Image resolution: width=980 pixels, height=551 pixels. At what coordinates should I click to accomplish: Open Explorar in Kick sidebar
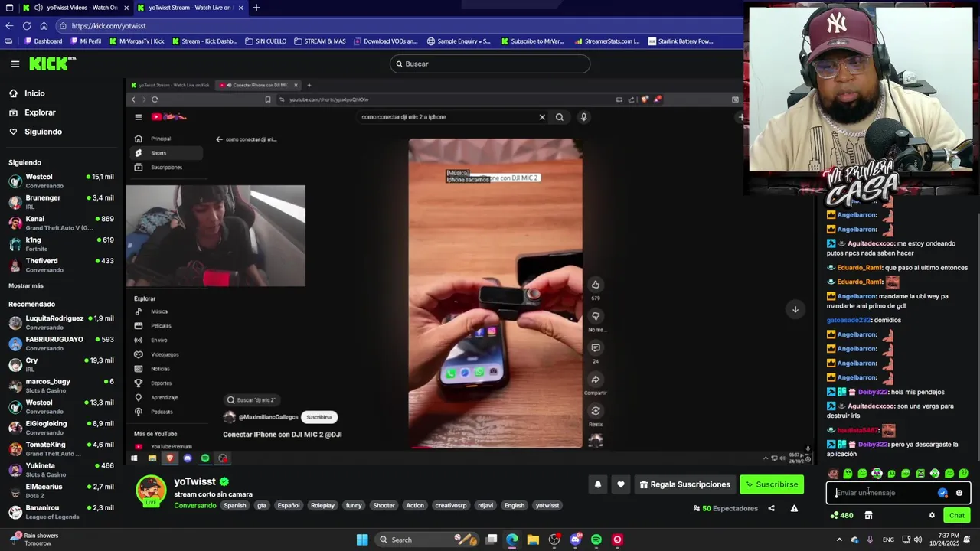(40, 112)
